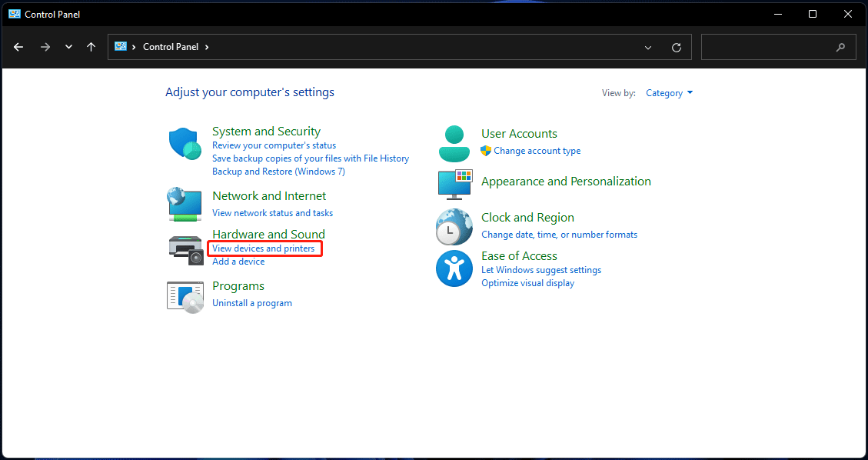Open the recent locations chevron
The height and width of the screenshot is (460, 868).
(x=68, y=47)
